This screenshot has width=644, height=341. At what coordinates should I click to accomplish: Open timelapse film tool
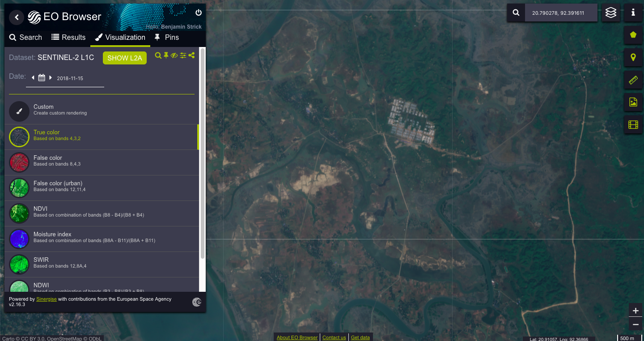coord(633,124)
